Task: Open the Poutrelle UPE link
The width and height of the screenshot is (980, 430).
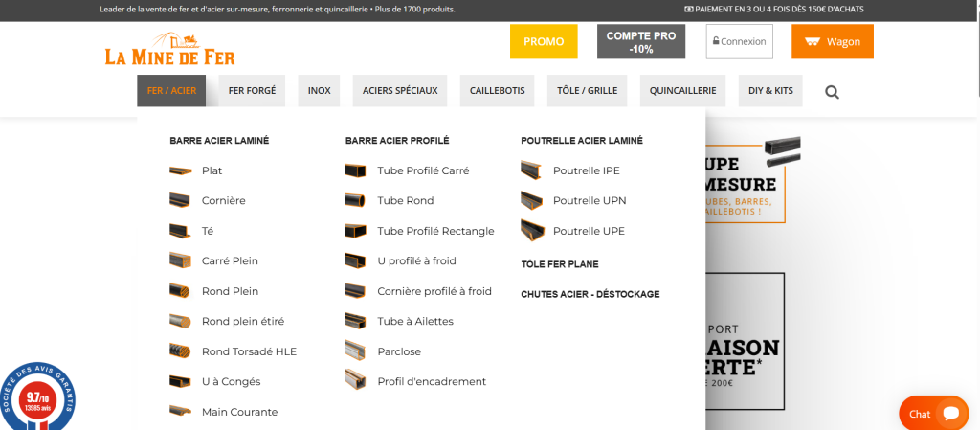Action: (x=589, y=231)
